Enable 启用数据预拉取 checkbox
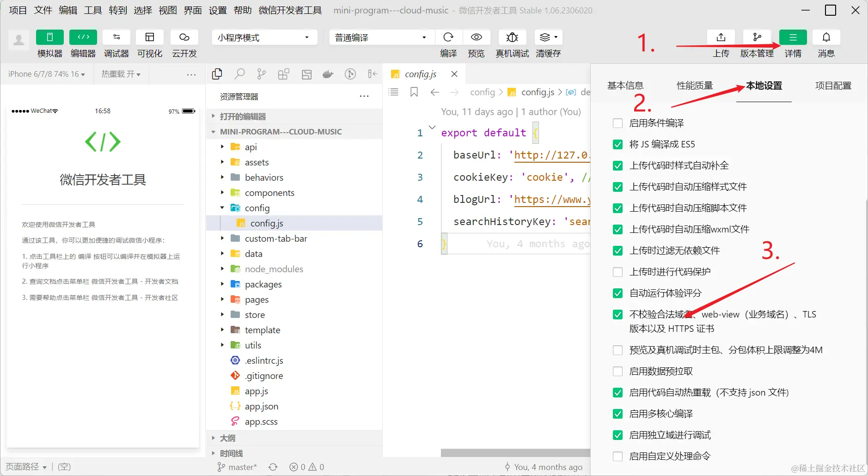The width and height of the screenshot is (868, 476). pyautogui.click(x=617, y=371)
